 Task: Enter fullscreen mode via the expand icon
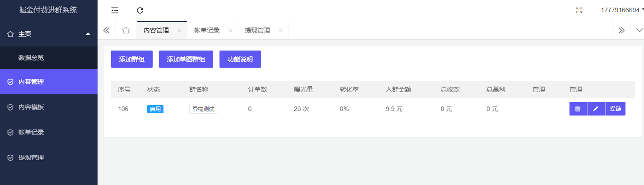tap(579, 10)
